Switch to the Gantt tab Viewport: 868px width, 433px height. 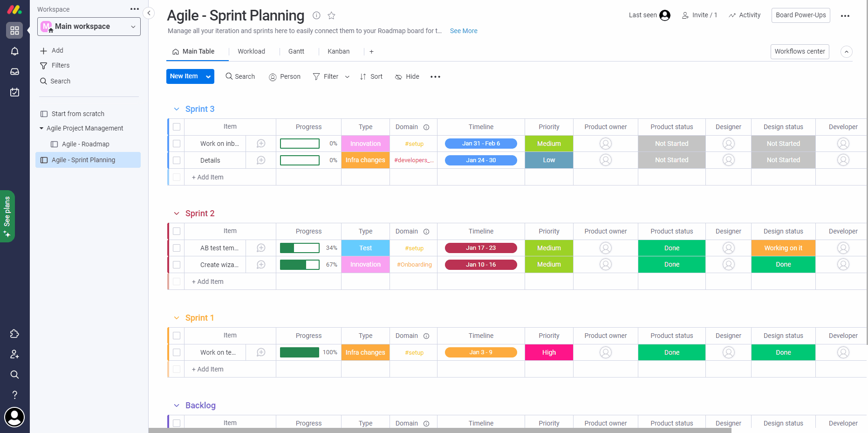coord(296,51)
